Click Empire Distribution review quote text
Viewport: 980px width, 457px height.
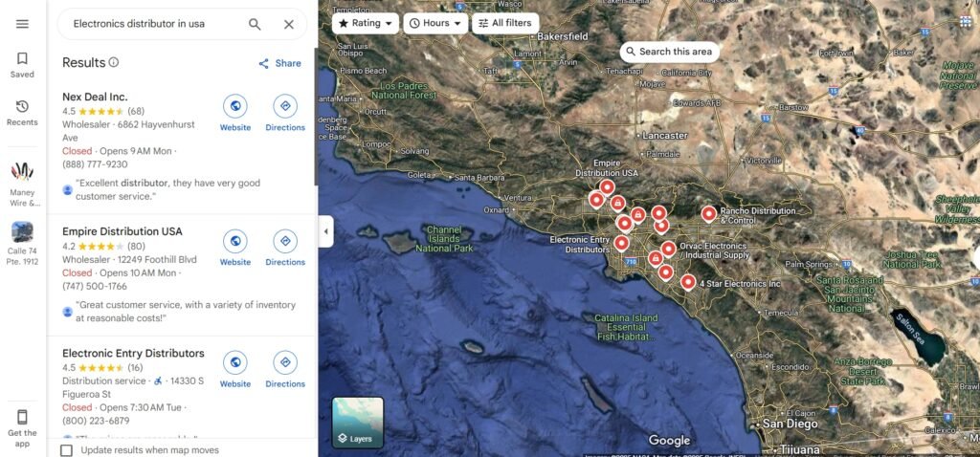pyautogui.click(x=186, y=312)
